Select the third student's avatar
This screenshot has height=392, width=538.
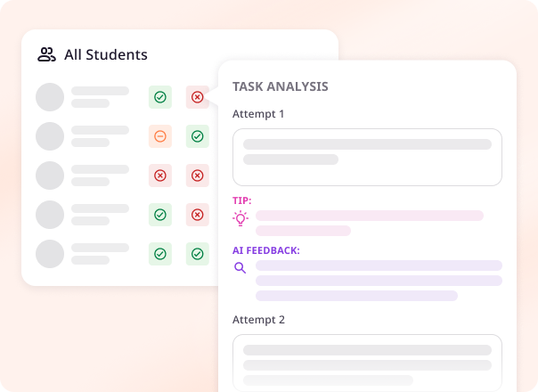pos(50,176)
